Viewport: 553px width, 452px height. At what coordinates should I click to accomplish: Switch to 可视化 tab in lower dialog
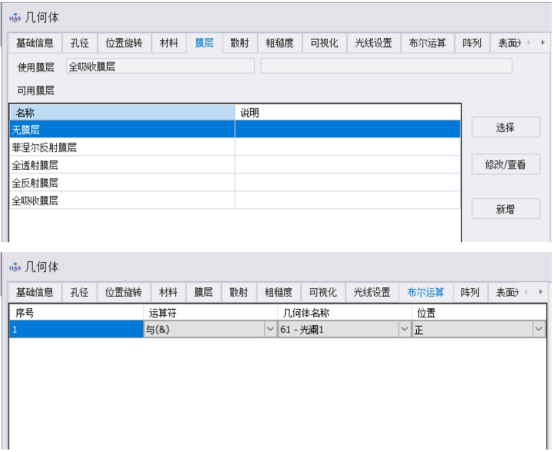coord(323,292)
